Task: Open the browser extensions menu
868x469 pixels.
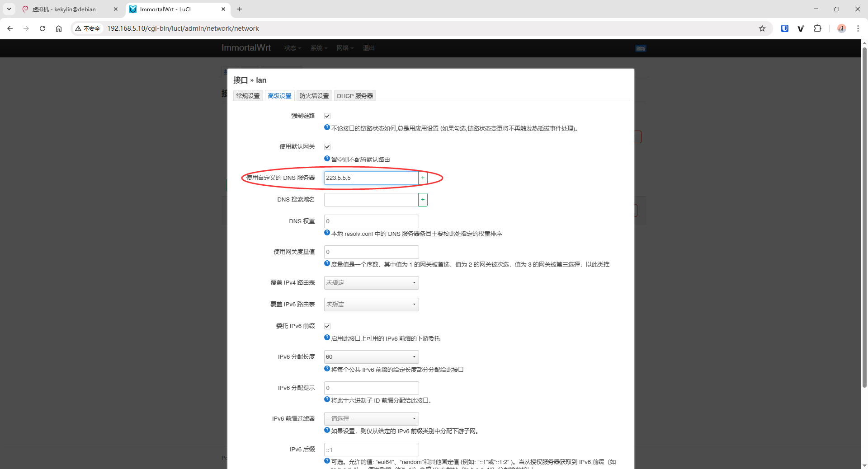Action: point(818,28)
